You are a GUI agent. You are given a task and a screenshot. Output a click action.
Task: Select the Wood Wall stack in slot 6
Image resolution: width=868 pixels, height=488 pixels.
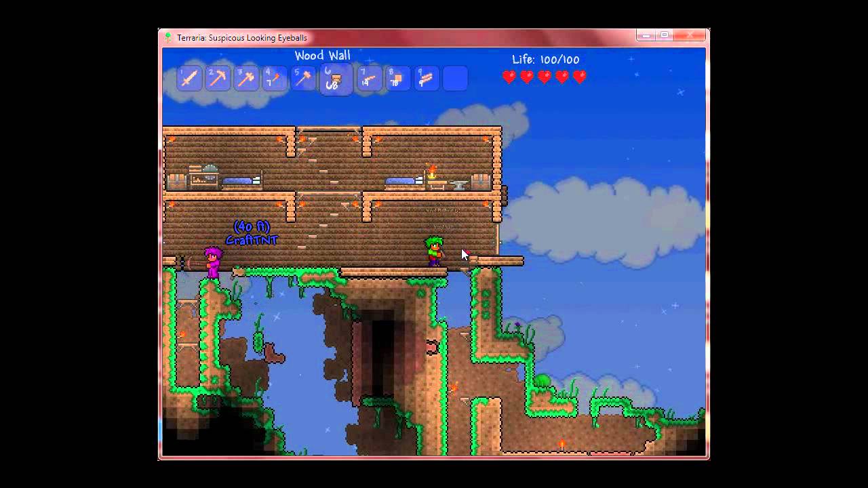coord(336,79)
